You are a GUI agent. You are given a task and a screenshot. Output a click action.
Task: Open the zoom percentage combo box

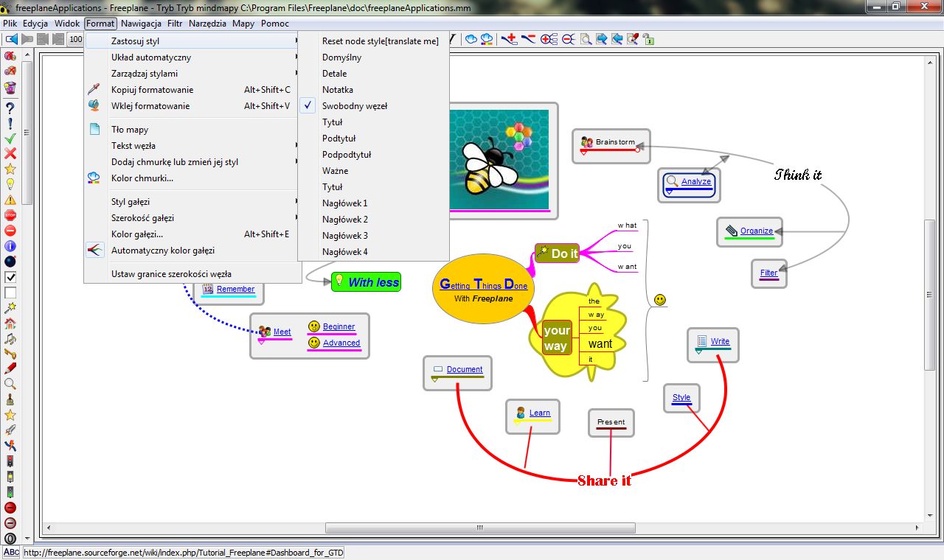(76, 39)
